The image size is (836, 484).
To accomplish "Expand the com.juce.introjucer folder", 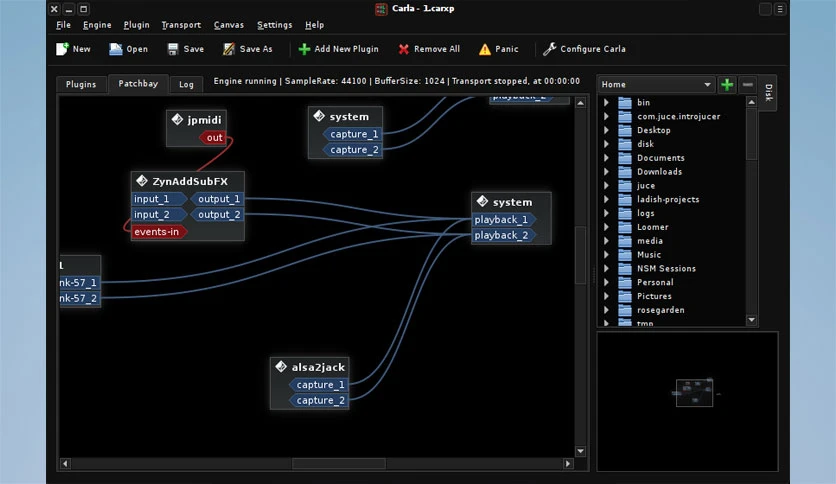I will pyautogui.click(x=606, y=116).
